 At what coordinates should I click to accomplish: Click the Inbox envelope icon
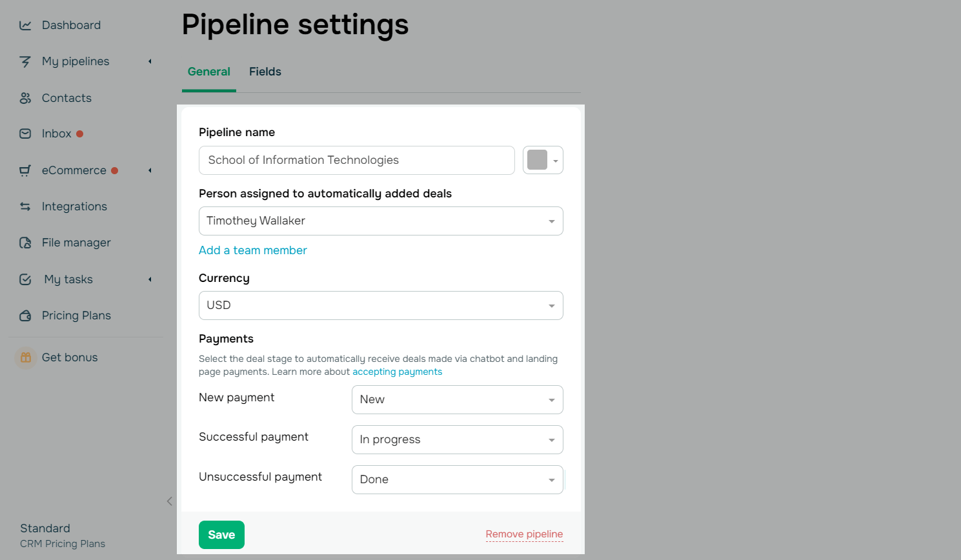coord(25,134)
